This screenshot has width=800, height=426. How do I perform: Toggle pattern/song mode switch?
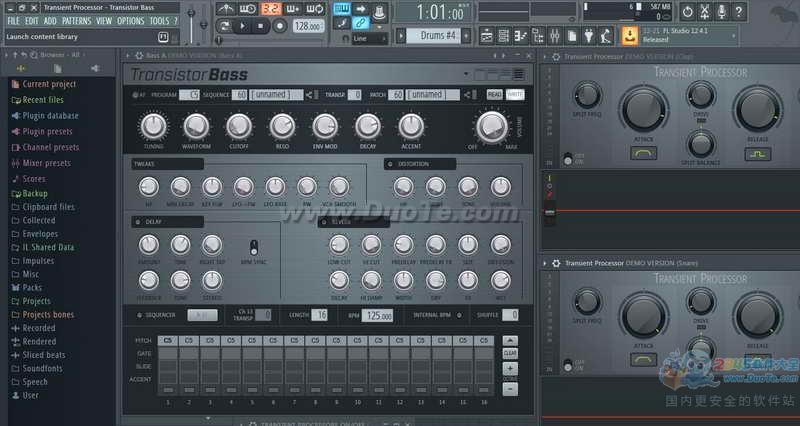click(x=224, y=26)
